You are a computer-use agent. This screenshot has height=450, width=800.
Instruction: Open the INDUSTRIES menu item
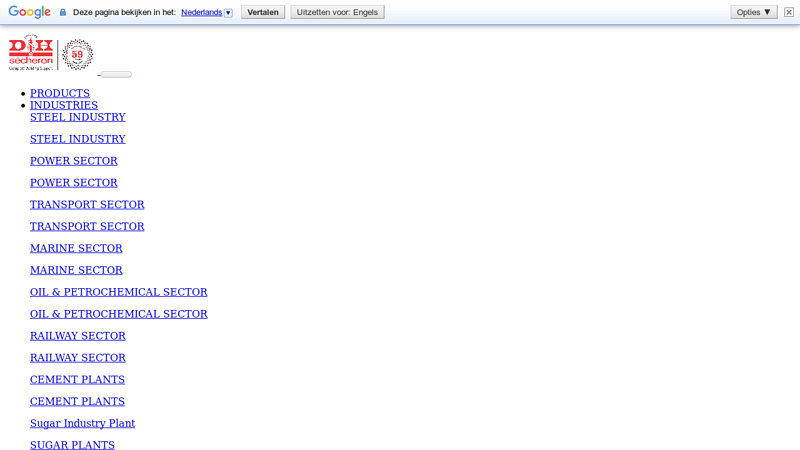(x=64, y=105)
